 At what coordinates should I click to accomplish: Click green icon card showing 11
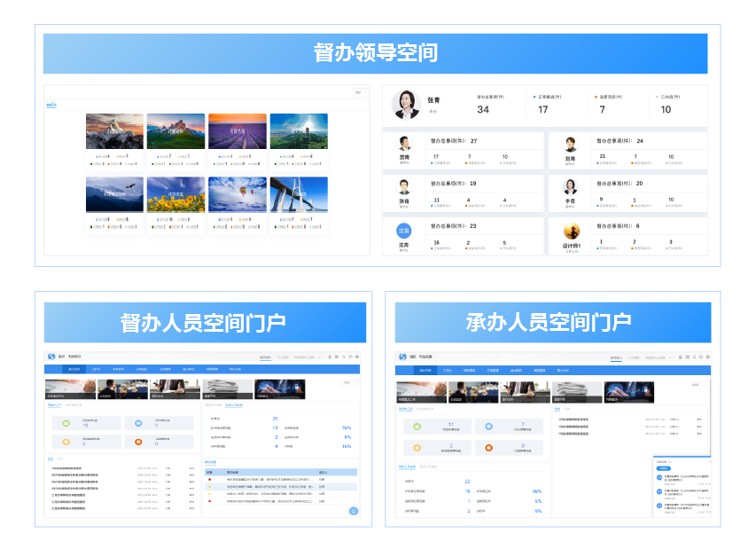click(437, 427)
